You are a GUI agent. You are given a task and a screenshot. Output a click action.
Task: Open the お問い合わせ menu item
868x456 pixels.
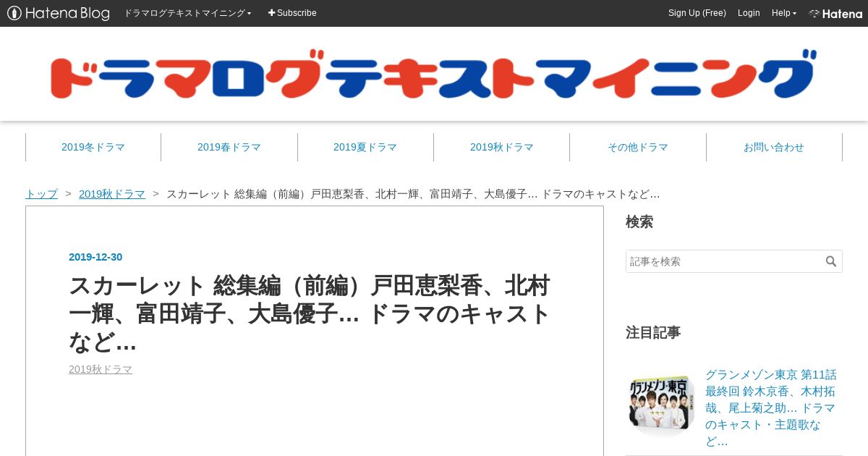(x=774, y=147)
